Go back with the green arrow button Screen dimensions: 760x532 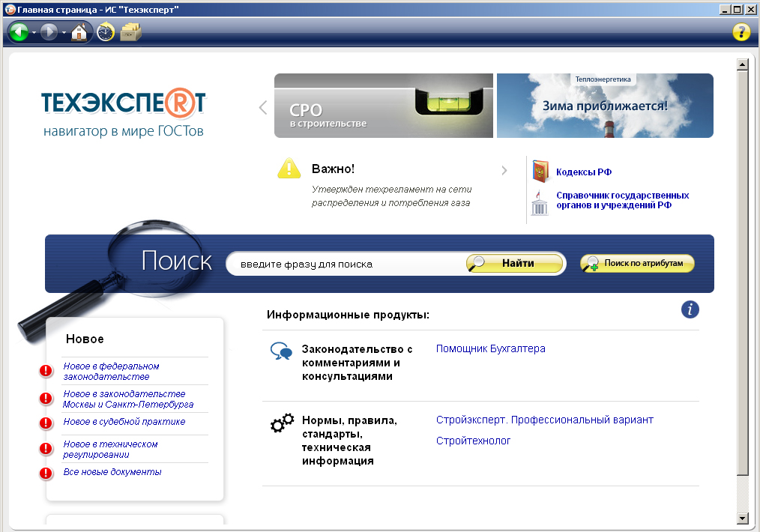[19, 32]
